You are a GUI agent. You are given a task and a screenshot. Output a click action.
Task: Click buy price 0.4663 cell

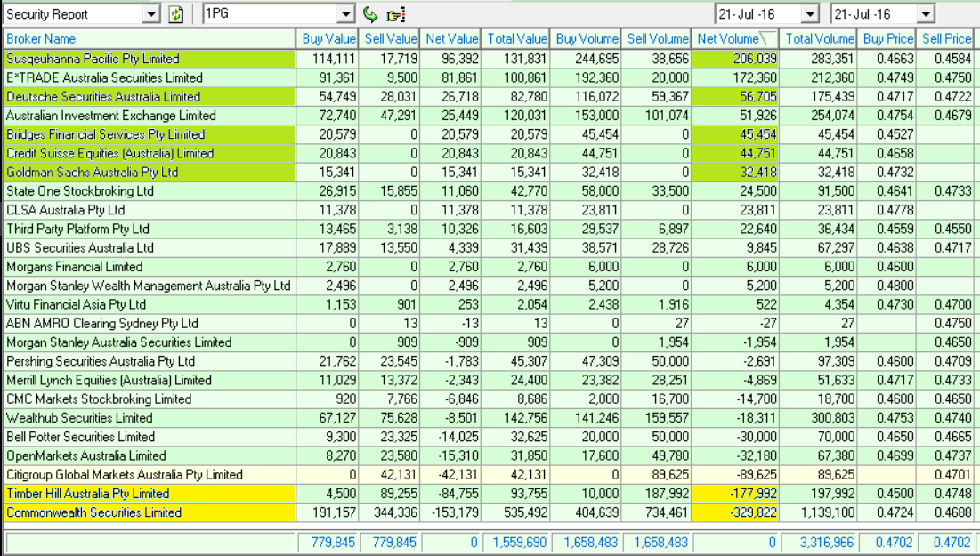pyautogui.click(x=887, y=59)
